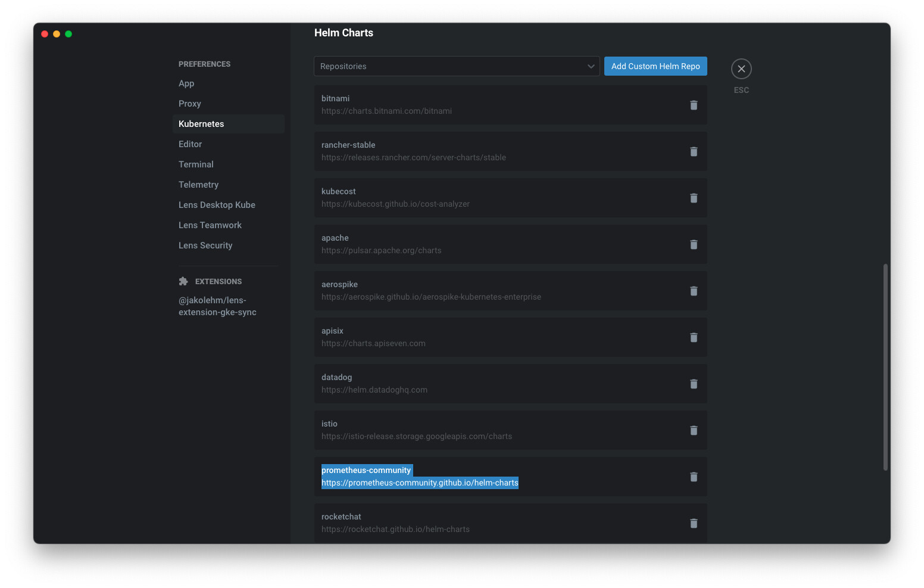
Task: Delete the prometheus-community repository
Action: tap(694, 477)
